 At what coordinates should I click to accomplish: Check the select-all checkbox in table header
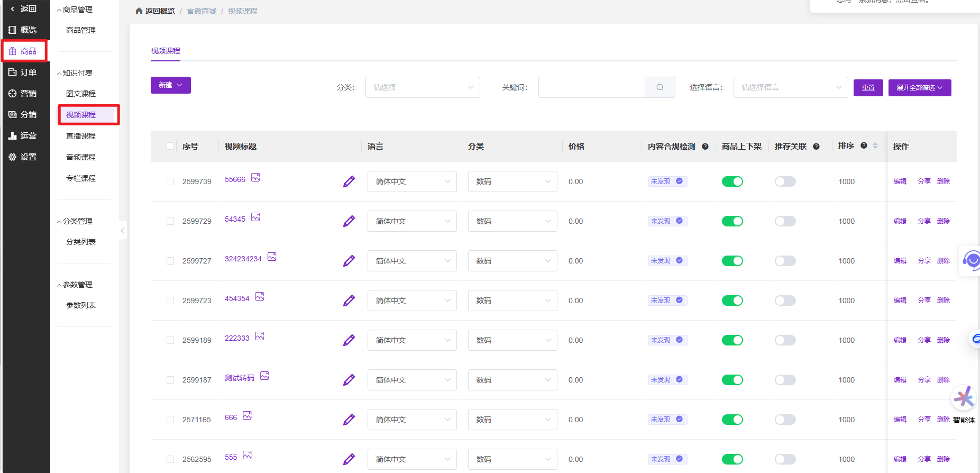click(170, 146)
